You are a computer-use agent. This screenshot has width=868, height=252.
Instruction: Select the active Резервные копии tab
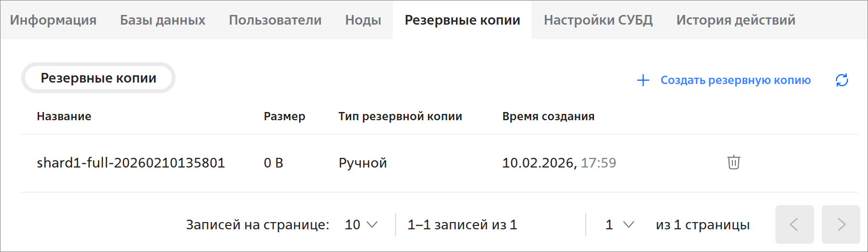click(x=462, y=20)
